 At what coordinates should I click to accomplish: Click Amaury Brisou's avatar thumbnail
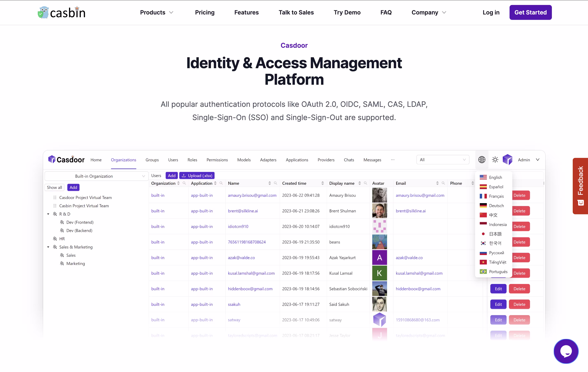click(x=379, y=195)
